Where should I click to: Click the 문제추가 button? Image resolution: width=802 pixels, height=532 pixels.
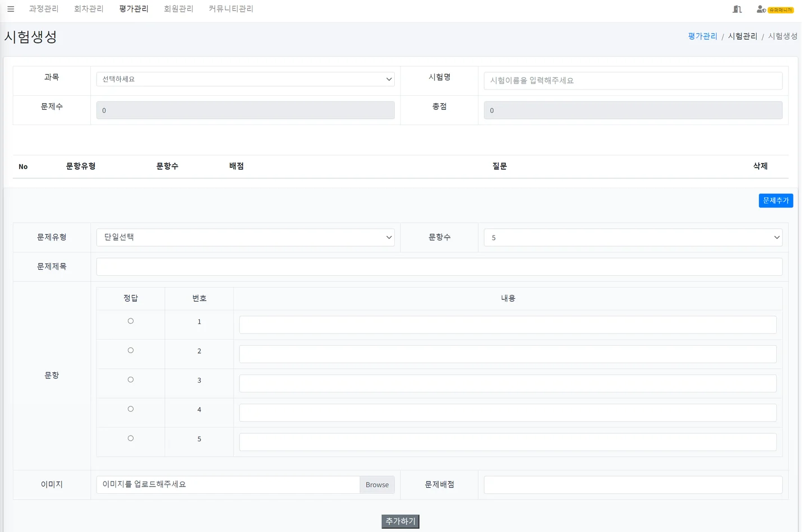pos(776,201)
